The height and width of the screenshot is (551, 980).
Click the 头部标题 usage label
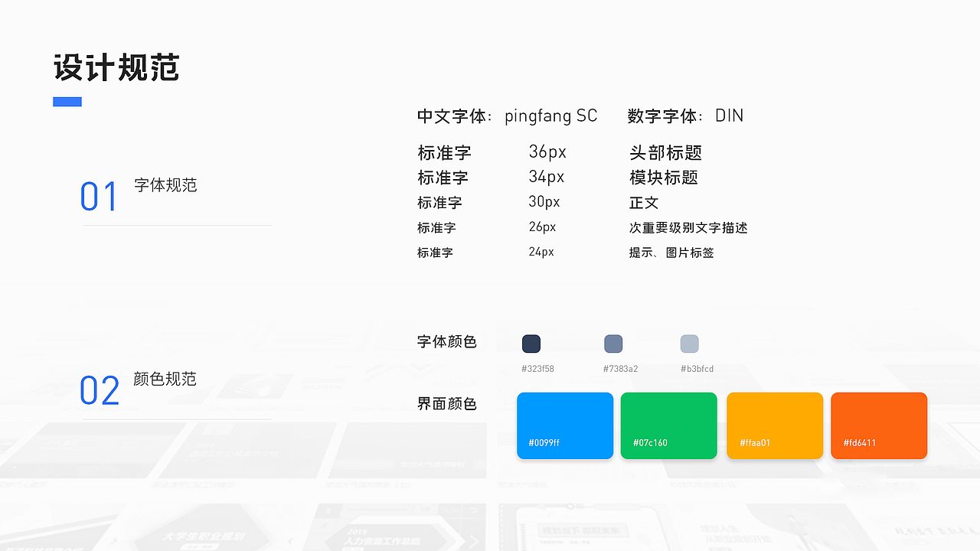tap(666, 153)
